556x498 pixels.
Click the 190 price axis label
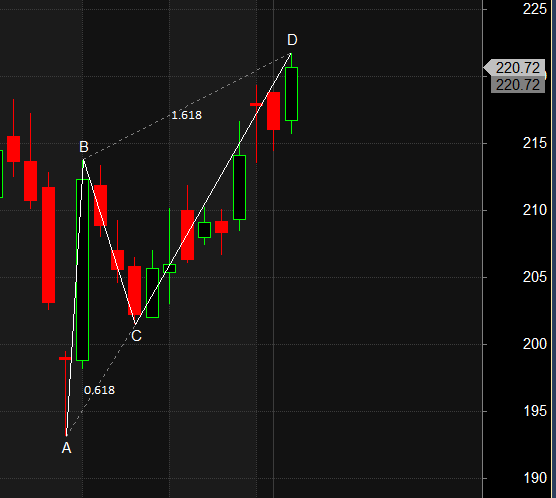(534, 478)
